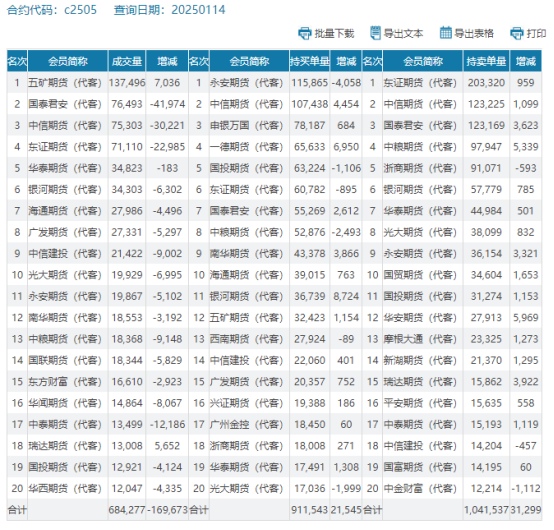Select 广州金控 member name
Viewport: 554px width, 530px height.
(246, 424)
